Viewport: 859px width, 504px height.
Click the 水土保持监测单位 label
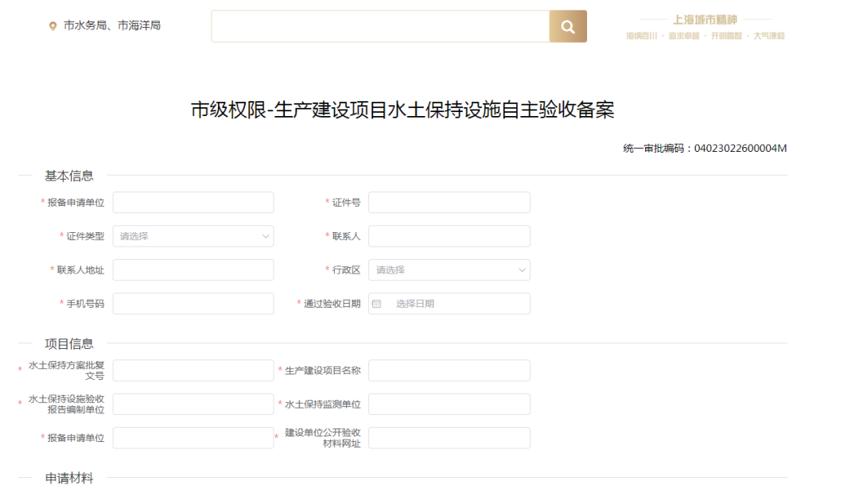tap(323, 405)
